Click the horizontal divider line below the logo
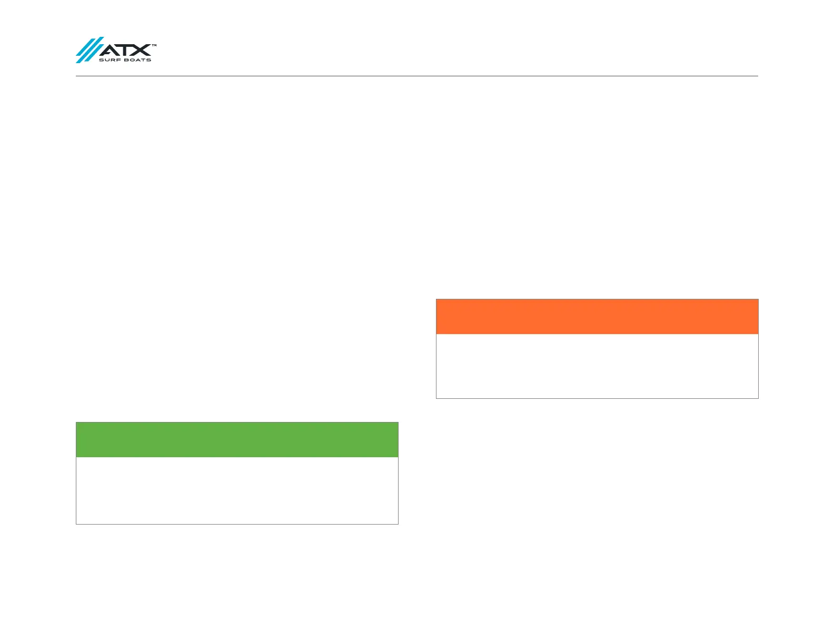The image size is (834, 644). point(416,76)
